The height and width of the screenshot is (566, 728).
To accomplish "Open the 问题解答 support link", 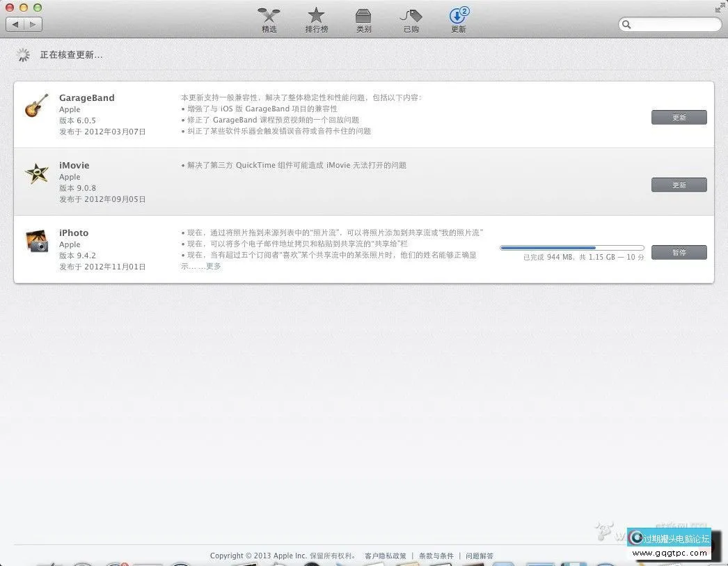I will (x=480, y=556).
